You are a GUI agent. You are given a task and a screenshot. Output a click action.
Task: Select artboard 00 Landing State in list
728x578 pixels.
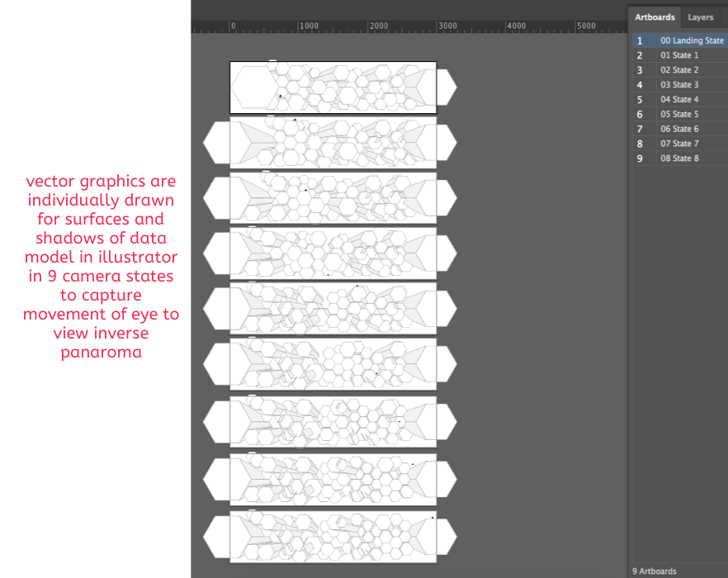pos(680,40)
